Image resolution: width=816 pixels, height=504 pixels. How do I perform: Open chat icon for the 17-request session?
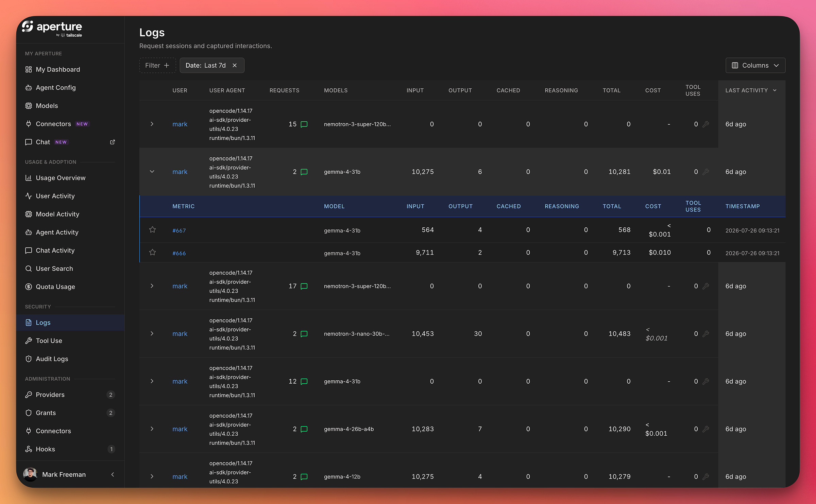[x=304, y=286]
